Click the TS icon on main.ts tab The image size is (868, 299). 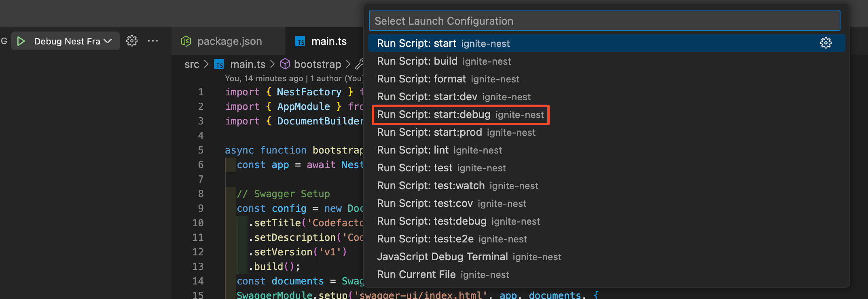(300, 41)
